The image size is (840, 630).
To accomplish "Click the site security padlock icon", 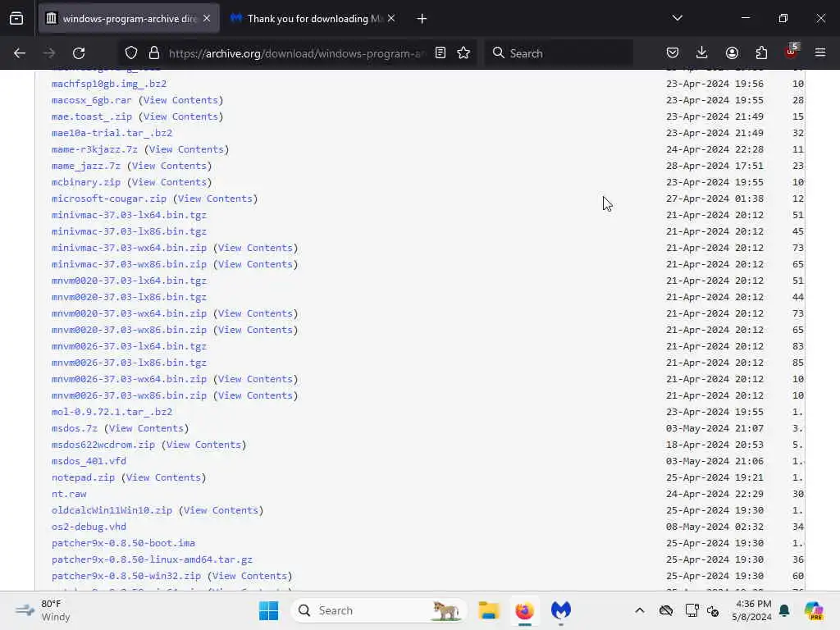I will tap(154, 53).
